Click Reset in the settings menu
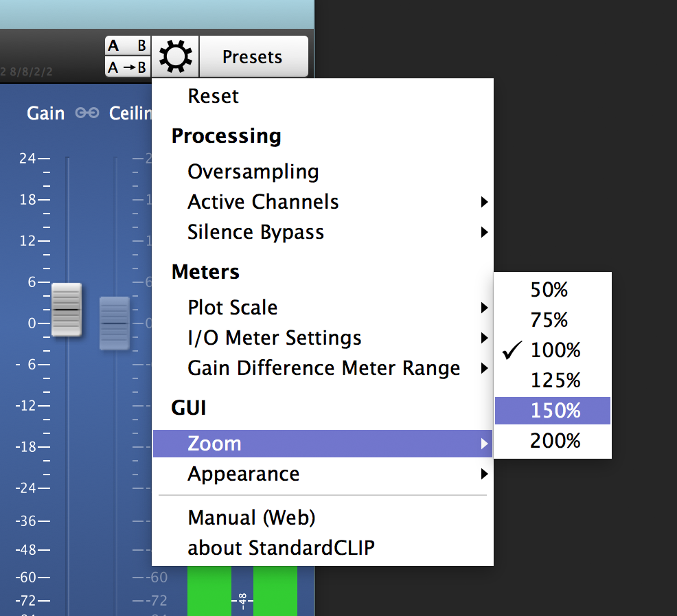The width and height of the screenshot is (677, 616). (323, 96)
